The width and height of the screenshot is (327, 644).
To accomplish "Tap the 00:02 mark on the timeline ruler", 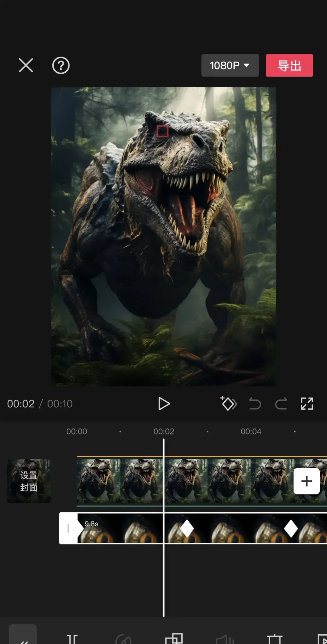I will coord(164,432).
